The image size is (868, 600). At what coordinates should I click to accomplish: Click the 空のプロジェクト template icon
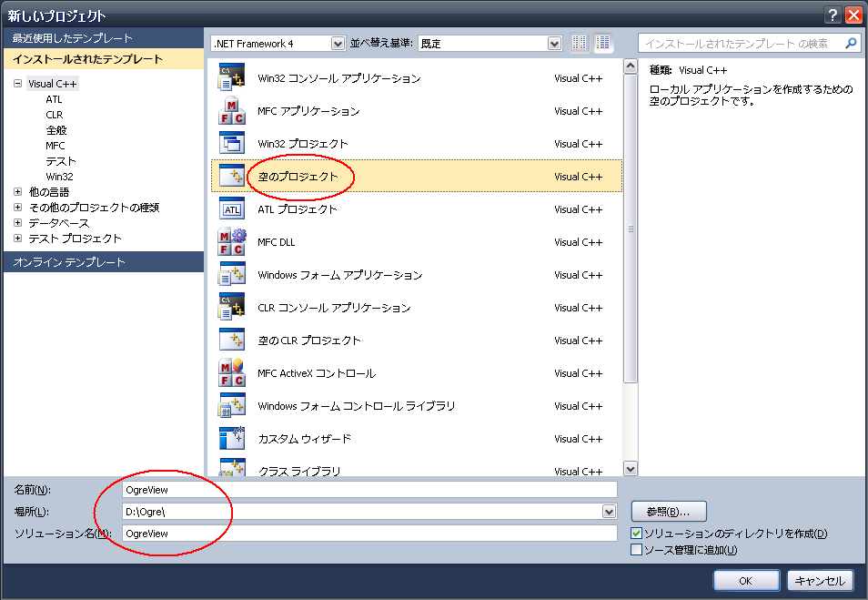point(231,176)
